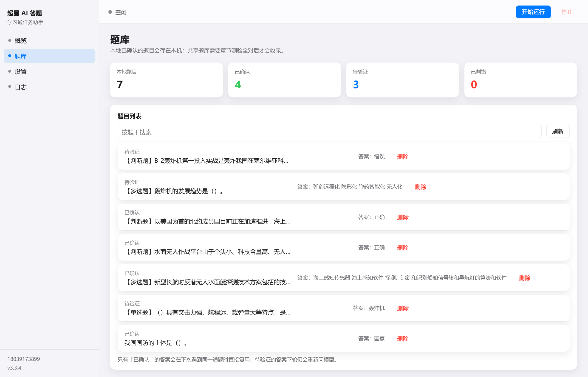This screenshot has width=588, height=377.
Task: Click the answer starting 海上感知传感器
Action: (x=402, y=278)
